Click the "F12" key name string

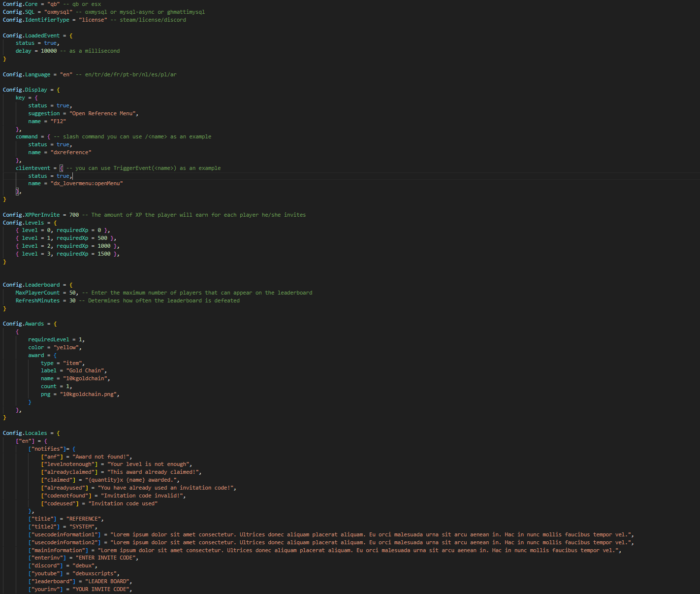[x=58, y=121]
